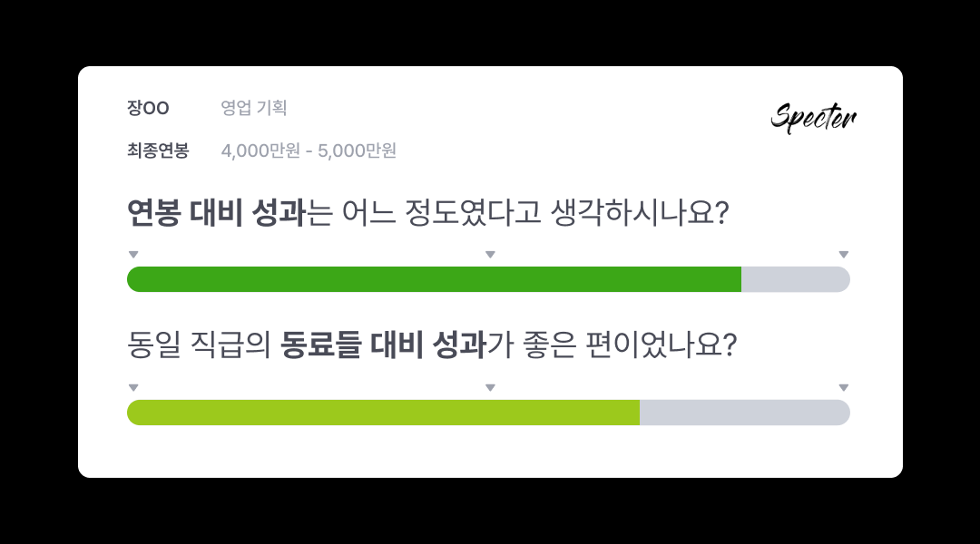Click the middle triangle marker above the first slider

pos(490,255)
